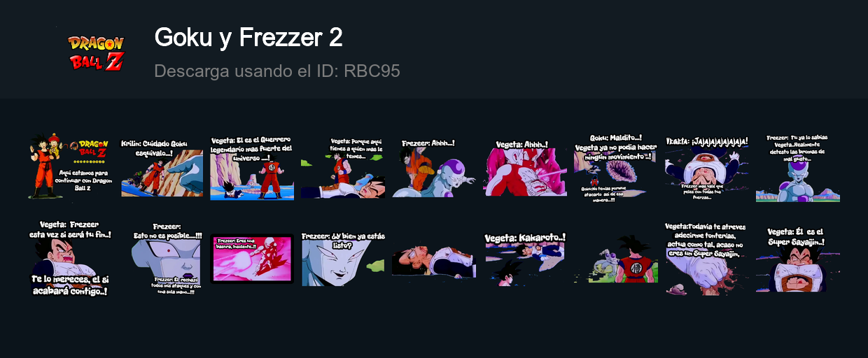
Task: Click the Goku back view facing Frieza sticker
Action: pos(623,259)
